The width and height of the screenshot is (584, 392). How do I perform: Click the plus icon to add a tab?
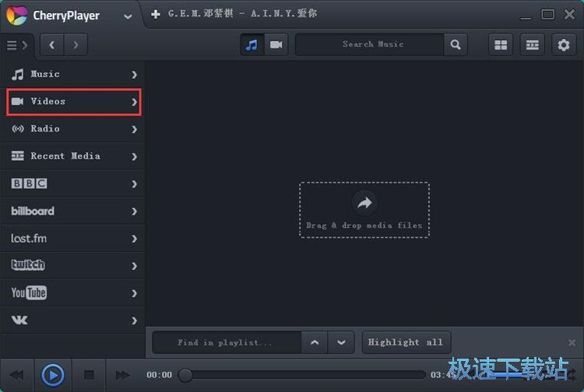(x=156, y=14)
